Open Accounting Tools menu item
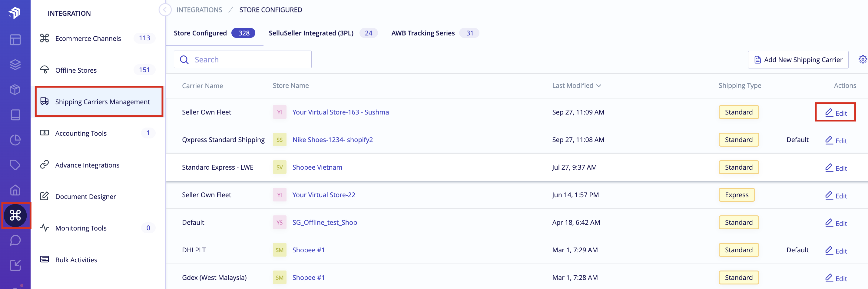Viewport: 868px width, 289px height. (98, 133)
